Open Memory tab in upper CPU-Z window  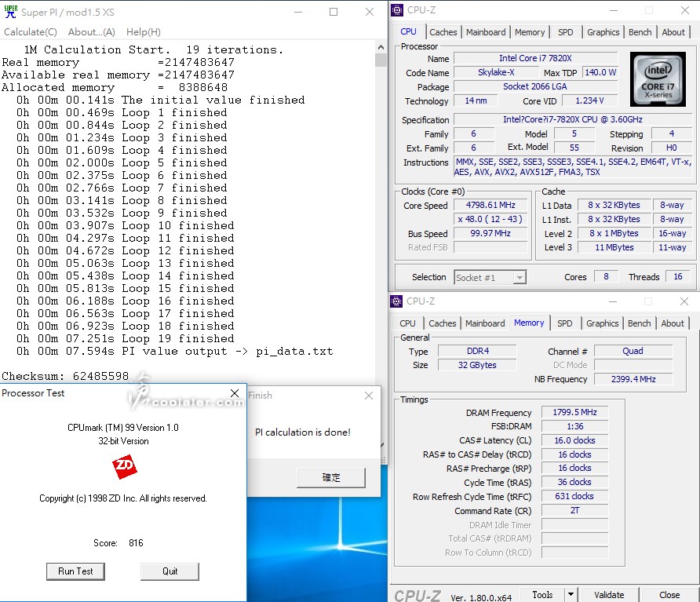coord(530,32)
